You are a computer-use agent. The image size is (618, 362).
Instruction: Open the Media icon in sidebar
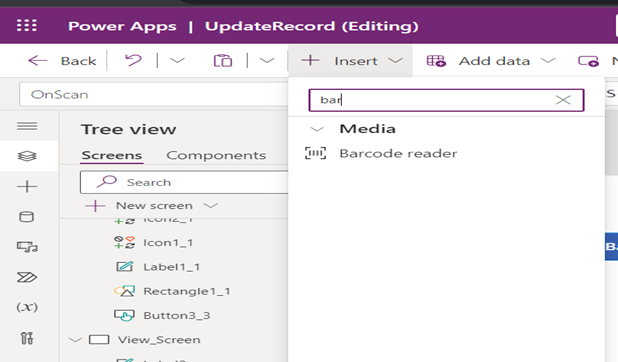pos(27,247)
